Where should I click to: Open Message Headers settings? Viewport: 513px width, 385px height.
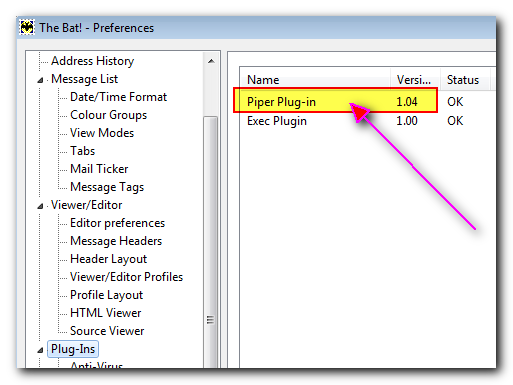click(x=116, y=241)
